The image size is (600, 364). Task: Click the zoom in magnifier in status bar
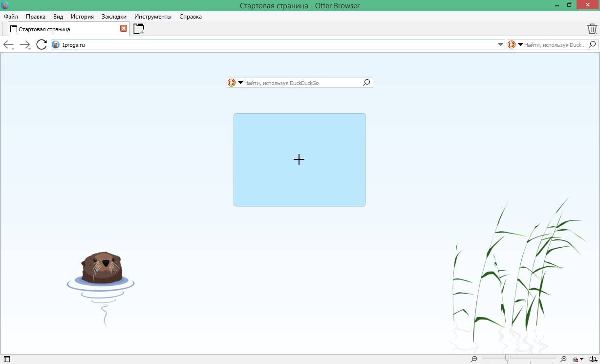pos(563,359)
